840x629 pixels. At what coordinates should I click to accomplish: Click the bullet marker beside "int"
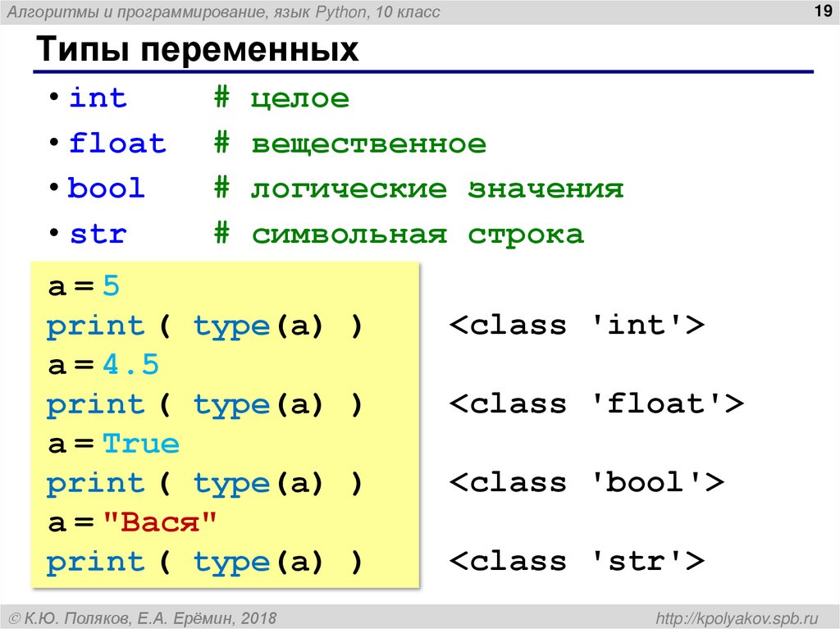tap(54, 98)
